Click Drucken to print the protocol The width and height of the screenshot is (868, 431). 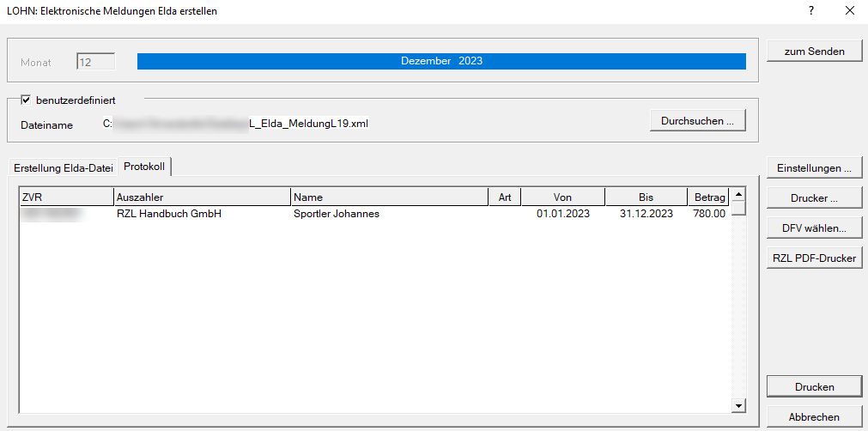(814, 387)
